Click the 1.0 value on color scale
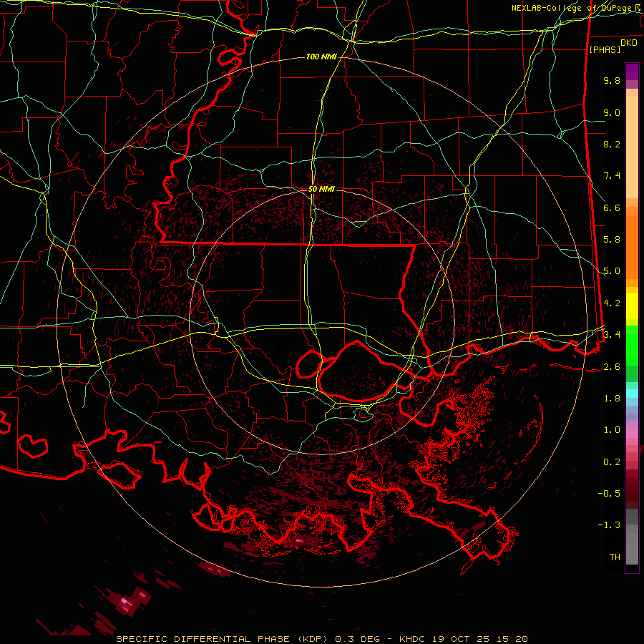 point(612,430)
